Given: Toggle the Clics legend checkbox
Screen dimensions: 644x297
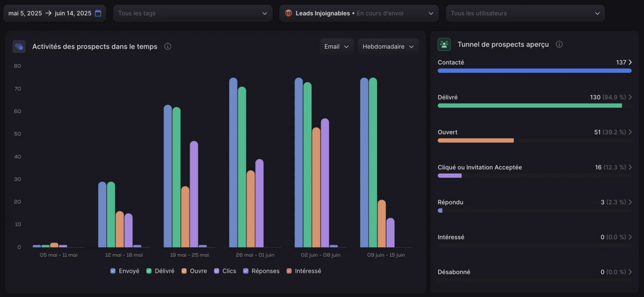Looking at the screenshot, I should click(217, 271).
